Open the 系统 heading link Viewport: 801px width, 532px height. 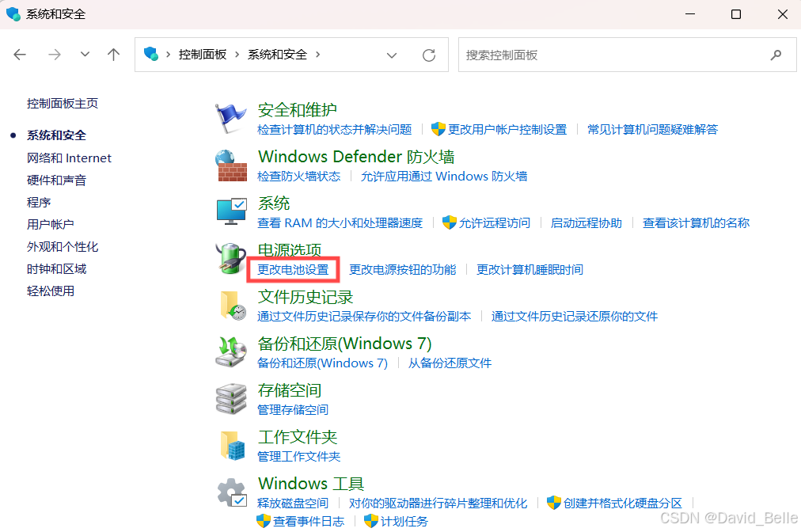pos(274,203)
